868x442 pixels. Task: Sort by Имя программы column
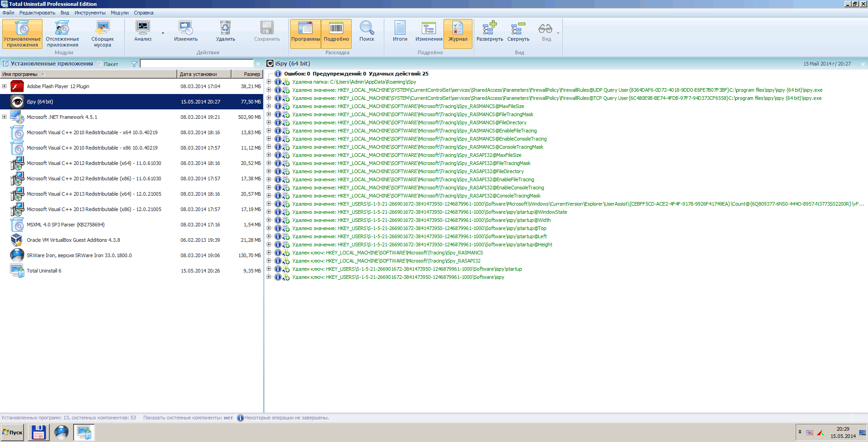[x=89, y=74]
